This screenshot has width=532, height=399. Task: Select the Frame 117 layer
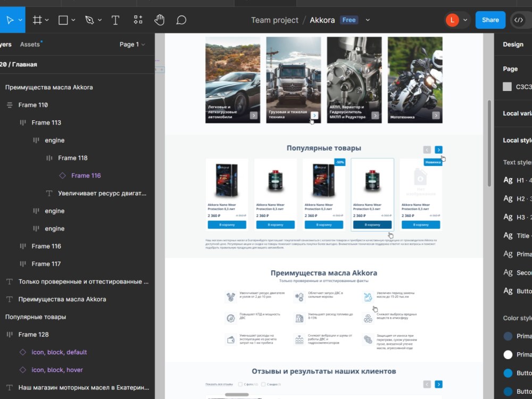(46, 264)
